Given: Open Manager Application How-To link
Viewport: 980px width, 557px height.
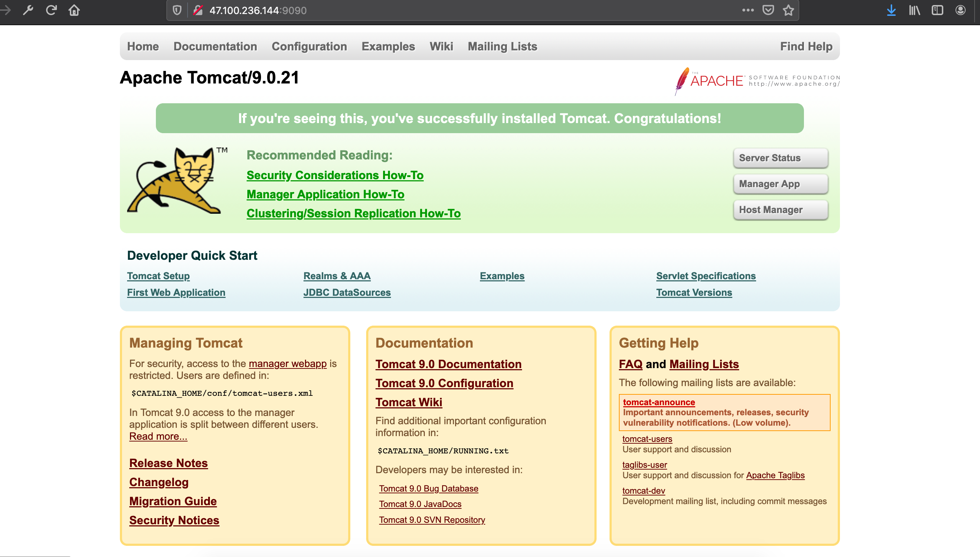Looking at the screenshot, I should click(325, 194).
